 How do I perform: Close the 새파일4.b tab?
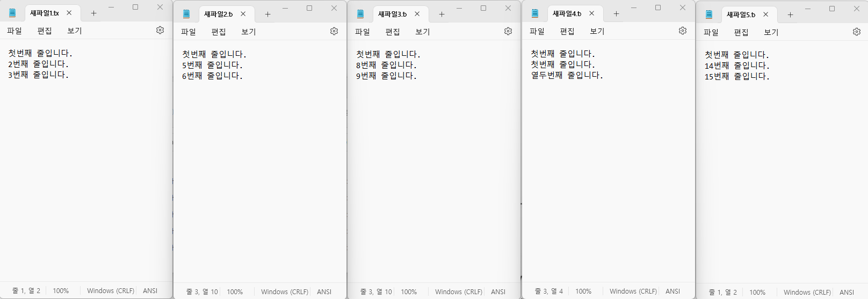tap(591, 13)
